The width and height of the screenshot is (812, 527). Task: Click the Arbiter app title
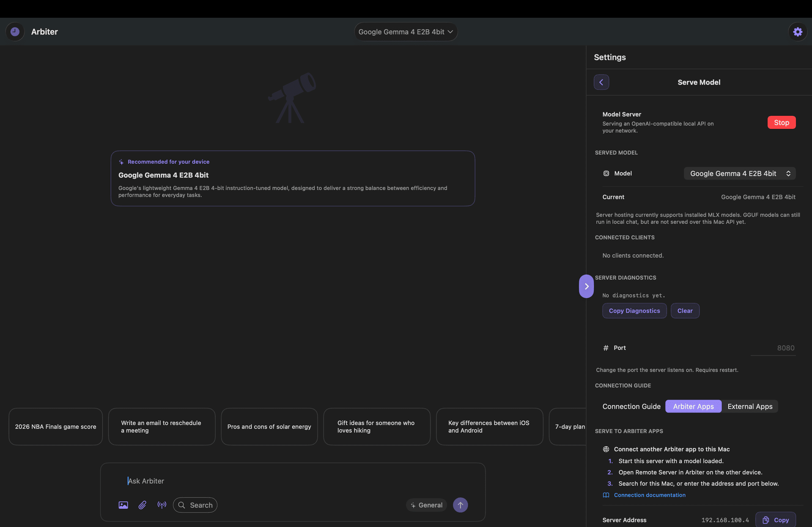click(x=44, y=32)
